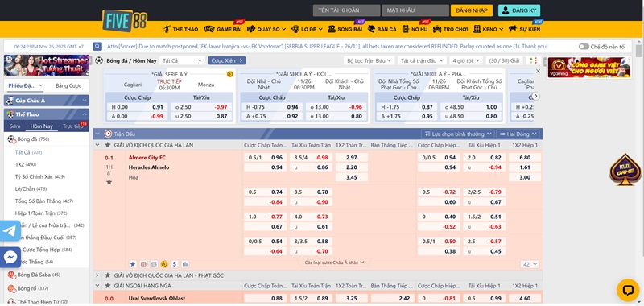Select the 1X2 (490) bet type
This screenshot has height=306, width=644.
coord(26,164)
